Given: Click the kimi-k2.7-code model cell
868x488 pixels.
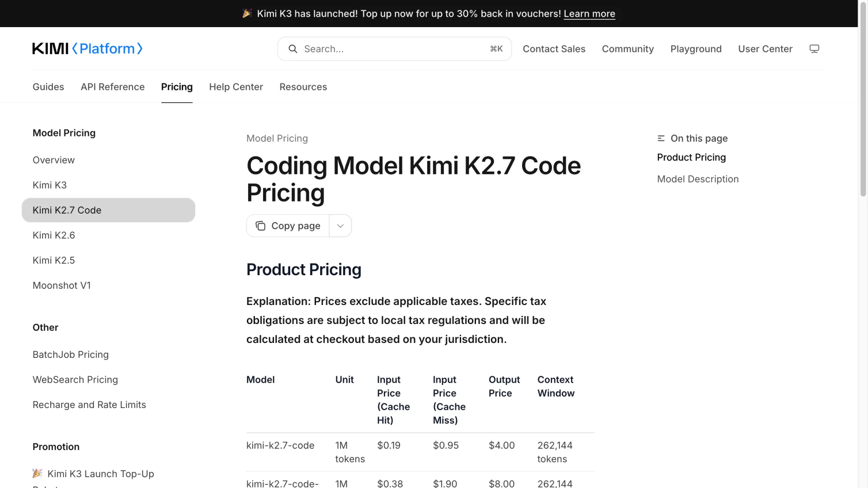Looking at the screenshot, I should (280, 445).
